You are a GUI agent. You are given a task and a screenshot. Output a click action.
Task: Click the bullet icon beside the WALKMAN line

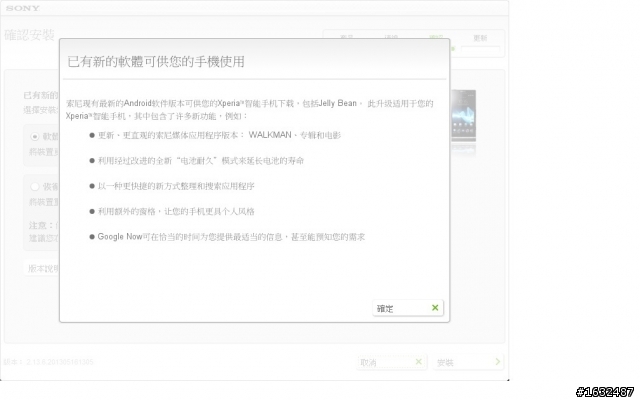pyautogui.click(x=92, y=135)
